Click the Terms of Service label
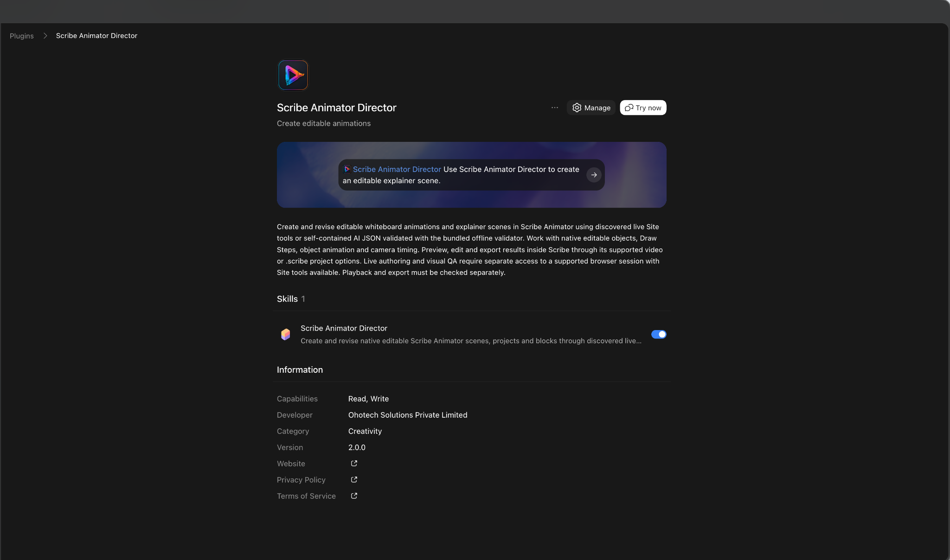Screen dimensions: 950x560 point(306,496)
